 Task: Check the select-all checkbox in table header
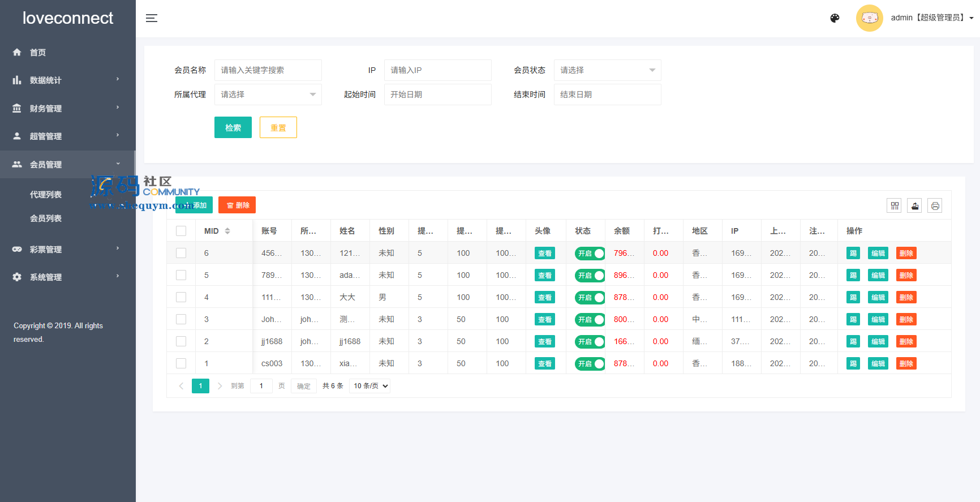[x=181, y=231]
